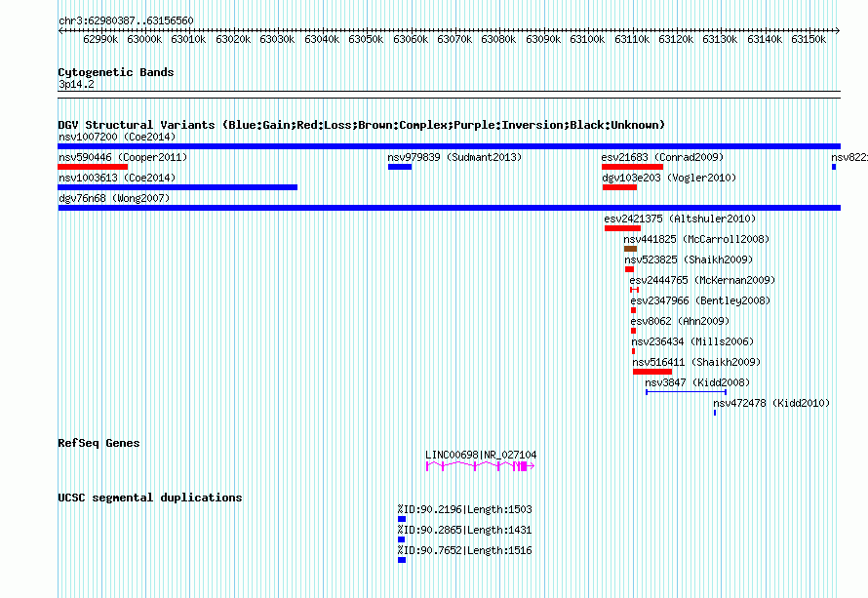868x598 pixels.
Task: Click the 63030k ruler position
Action: click(277, 39)
